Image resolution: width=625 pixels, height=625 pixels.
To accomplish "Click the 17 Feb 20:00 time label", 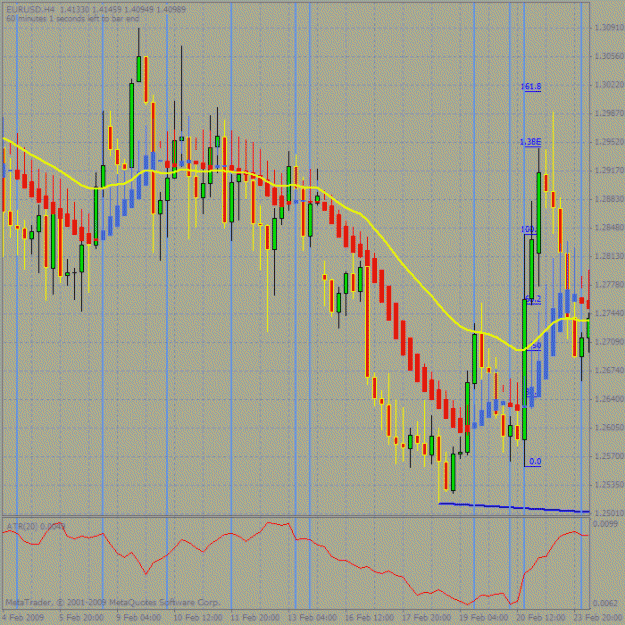I will point(427,617).
